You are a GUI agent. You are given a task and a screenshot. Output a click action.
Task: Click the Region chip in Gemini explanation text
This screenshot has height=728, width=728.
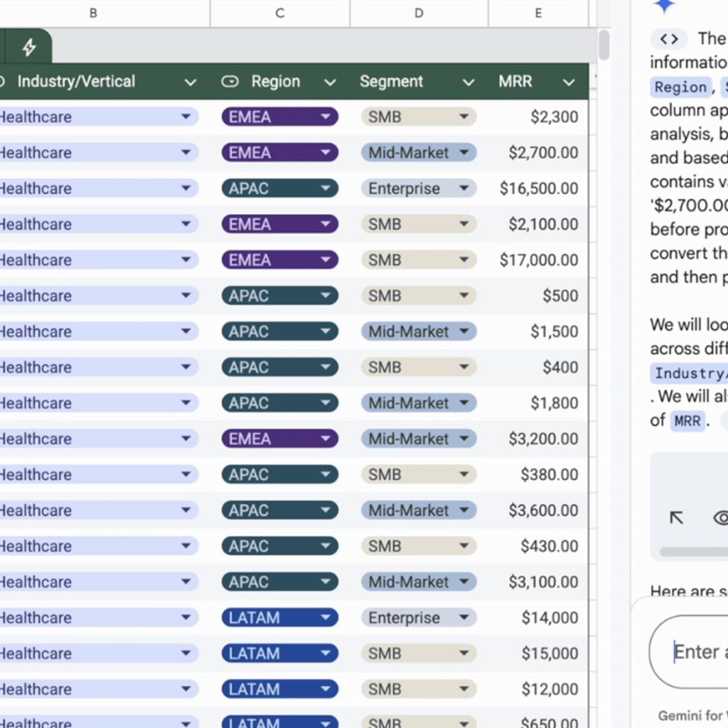click(x=680, y=87)
